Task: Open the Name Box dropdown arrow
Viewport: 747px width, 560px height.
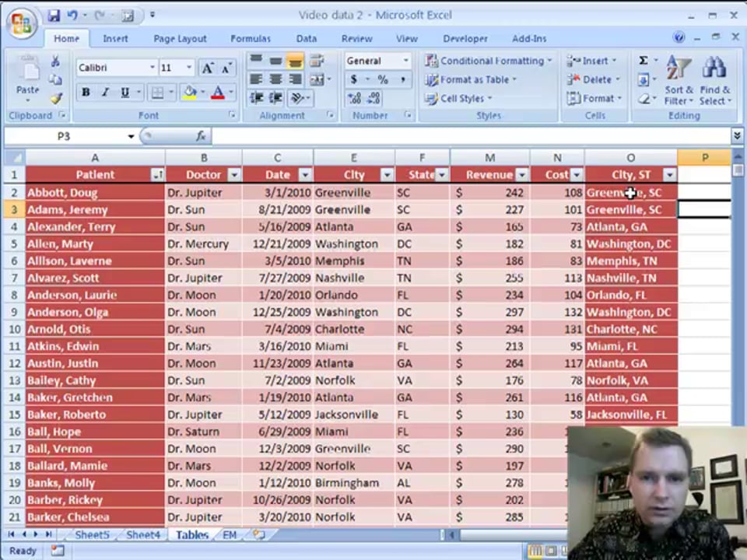Action: click(x=131, y=137)
